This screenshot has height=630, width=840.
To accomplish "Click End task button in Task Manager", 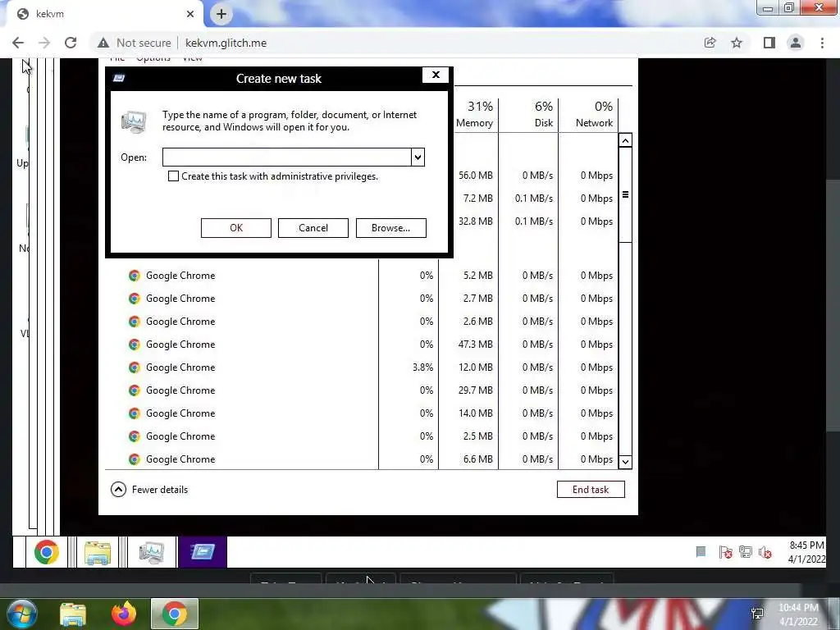I will pyautogui.click(x=591, y=489).
